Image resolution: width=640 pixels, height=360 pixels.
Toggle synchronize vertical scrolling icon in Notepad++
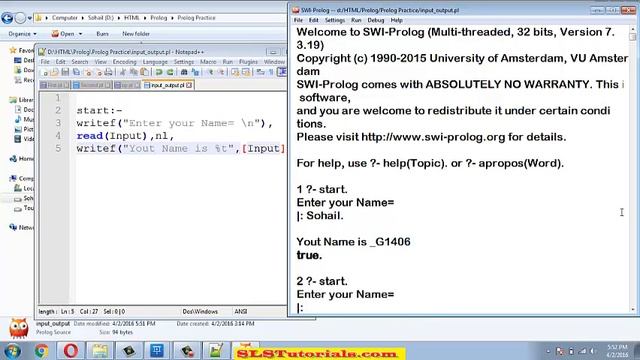click(235, 72)
